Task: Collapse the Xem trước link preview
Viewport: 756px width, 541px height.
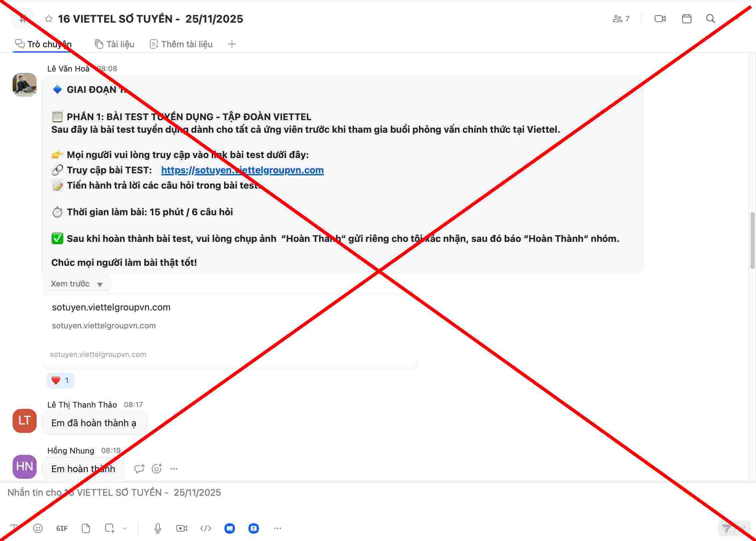Action: [77, 284]
